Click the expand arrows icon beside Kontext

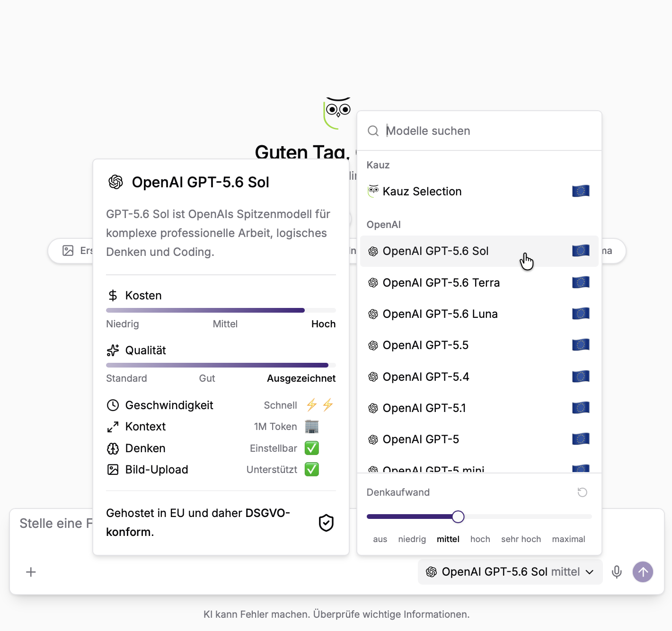pos(113,427)
